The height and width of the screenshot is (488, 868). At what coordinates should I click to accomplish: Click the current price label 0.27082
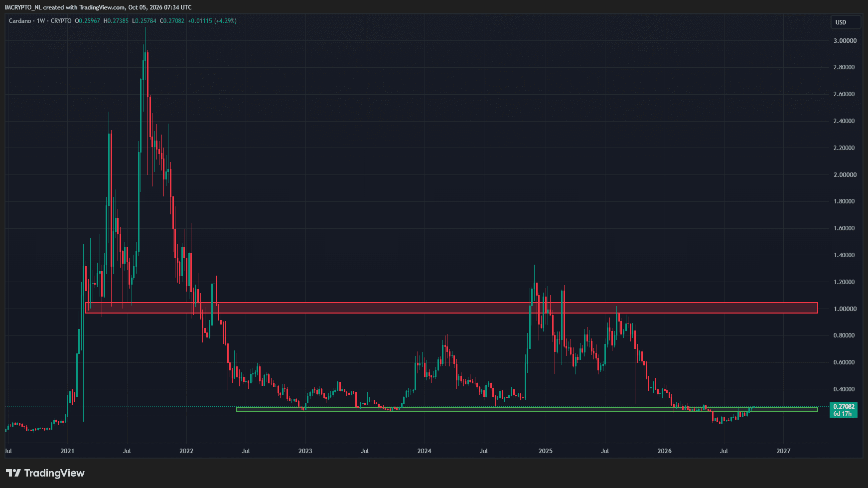pyautogui.click(x=844, y=407)
